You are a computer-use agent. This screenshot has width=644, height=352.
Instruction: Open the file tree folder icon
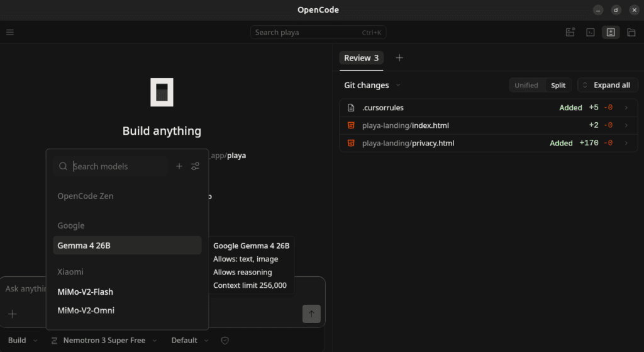[631, 32]
